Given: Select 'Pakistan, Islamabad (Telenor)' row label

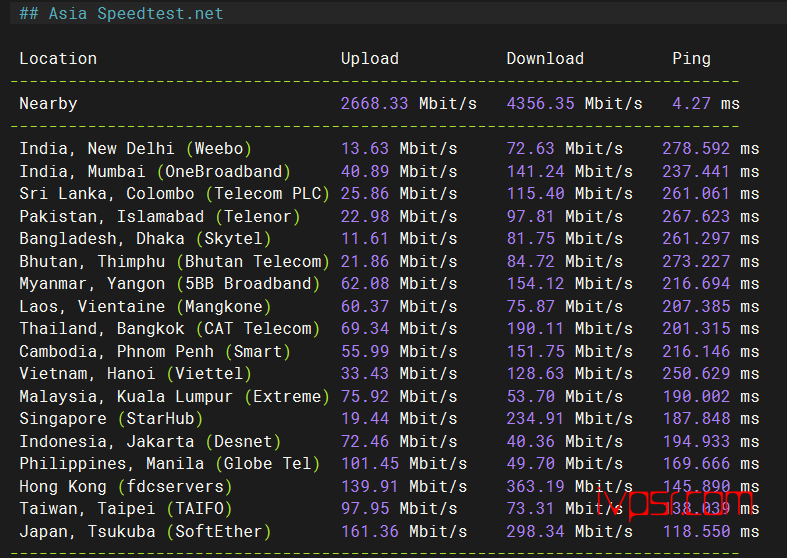Looking at the screenshot, I should [160, 217].
